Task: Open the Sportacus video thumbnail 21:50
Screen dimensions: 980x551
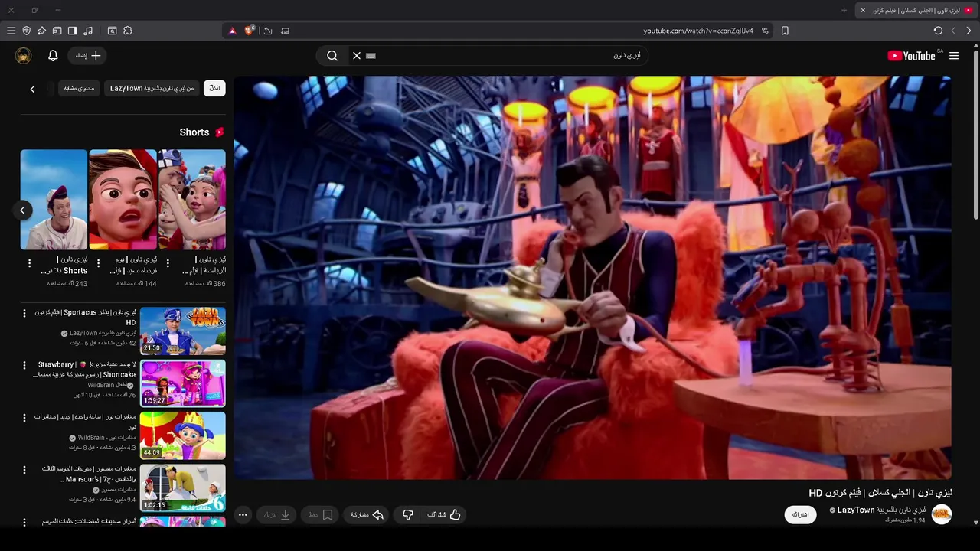Action: tap(182, 331)
